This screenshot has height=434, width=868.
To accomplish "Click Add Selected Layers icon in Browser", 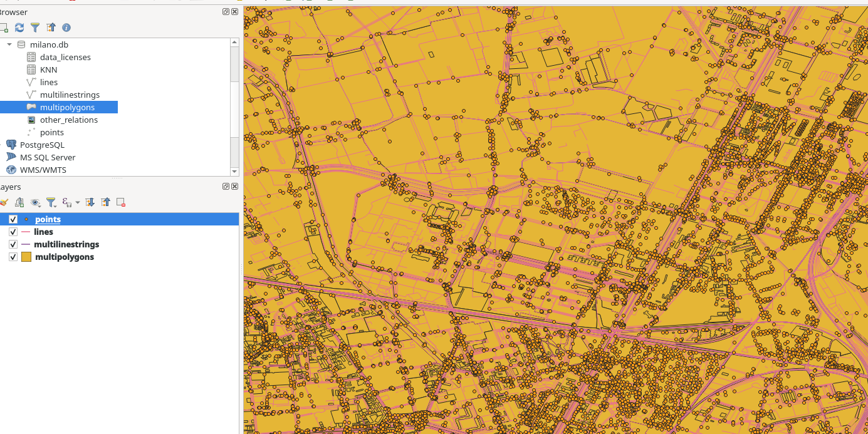I will click(3, 28).
